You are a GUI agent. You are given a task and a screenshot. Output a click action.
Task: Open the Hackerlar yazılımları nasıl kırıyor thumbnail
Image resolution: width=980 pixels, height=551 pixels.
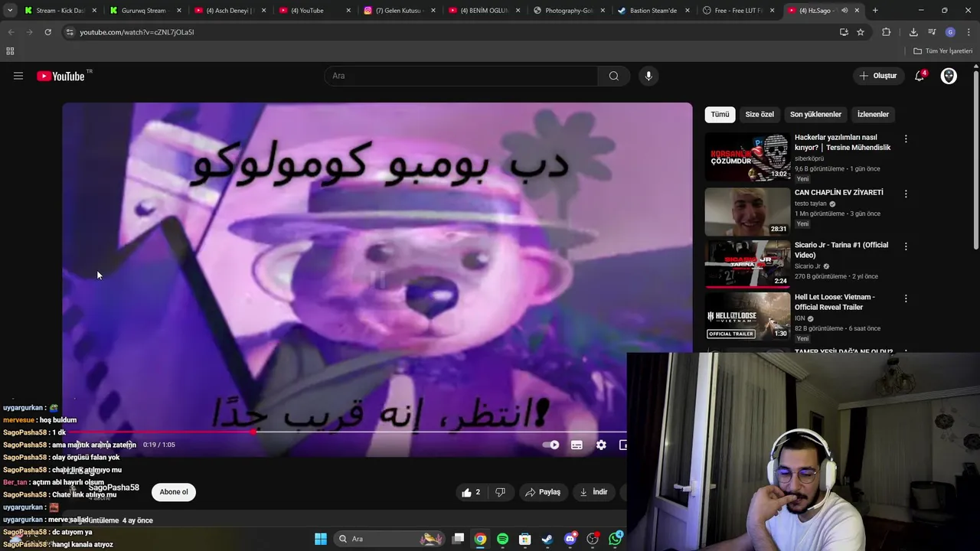coord(747,157)
